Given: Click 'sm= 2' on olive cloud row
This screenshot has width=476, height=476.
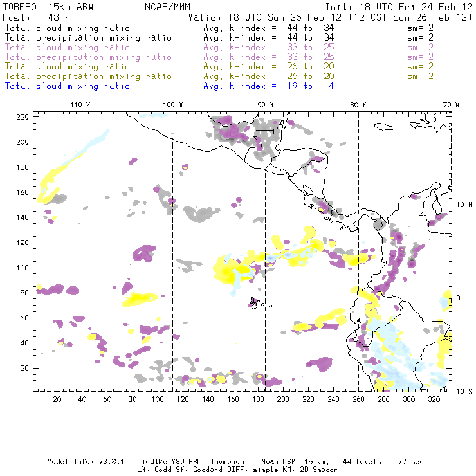Looking at the screenshot, I should pos(421,67).
